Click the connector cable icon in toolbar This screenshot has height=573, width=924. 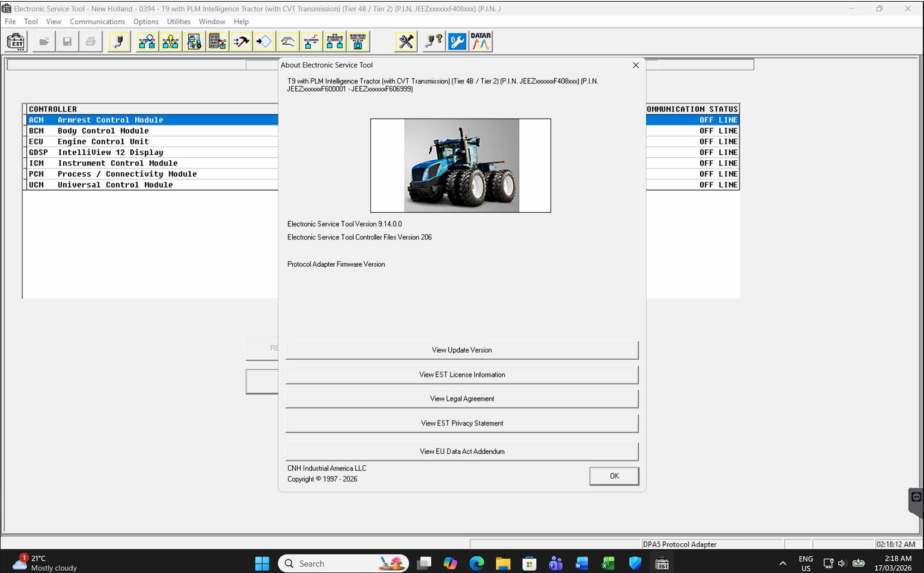[x=119, y=42]
